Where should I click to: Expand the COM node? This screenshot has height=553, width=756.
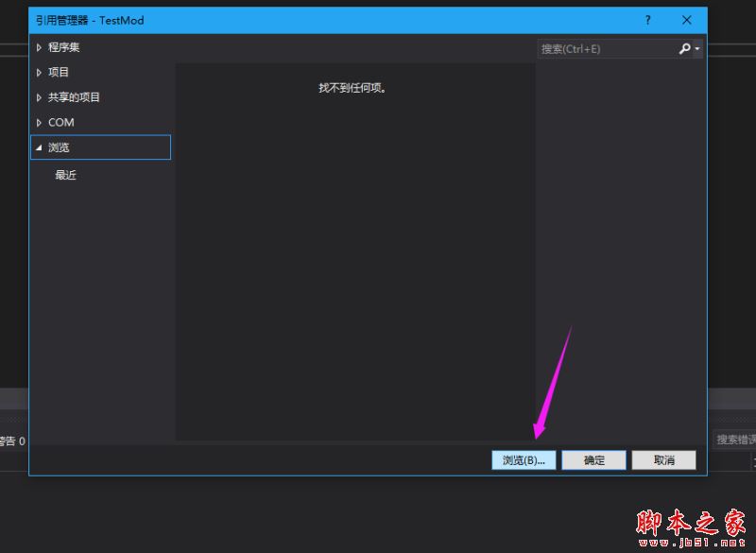39,122
